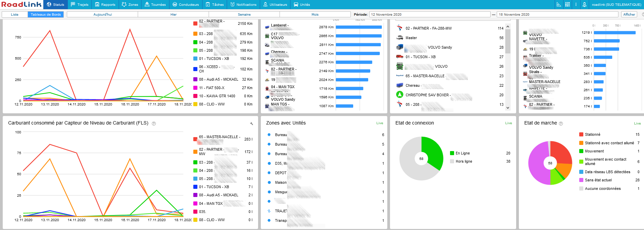Toggle the Sans état actuel legend swatch
This screenshot has width=644, height=230.
[581, 180]
